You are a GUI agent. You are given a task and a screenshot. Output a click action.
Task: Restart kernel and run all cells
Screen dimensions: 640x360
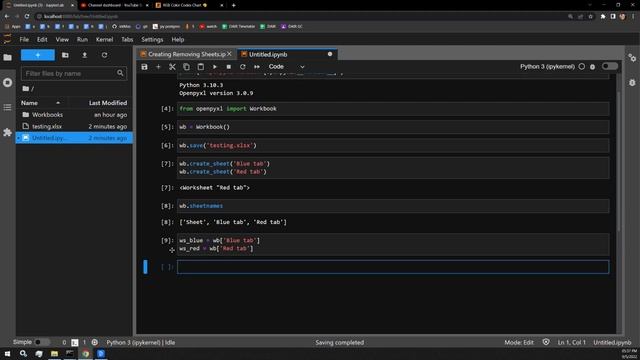tap(257, 67)
